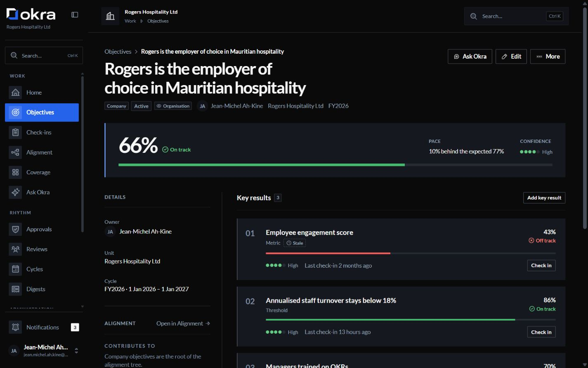Add a key result

(544, 198)
